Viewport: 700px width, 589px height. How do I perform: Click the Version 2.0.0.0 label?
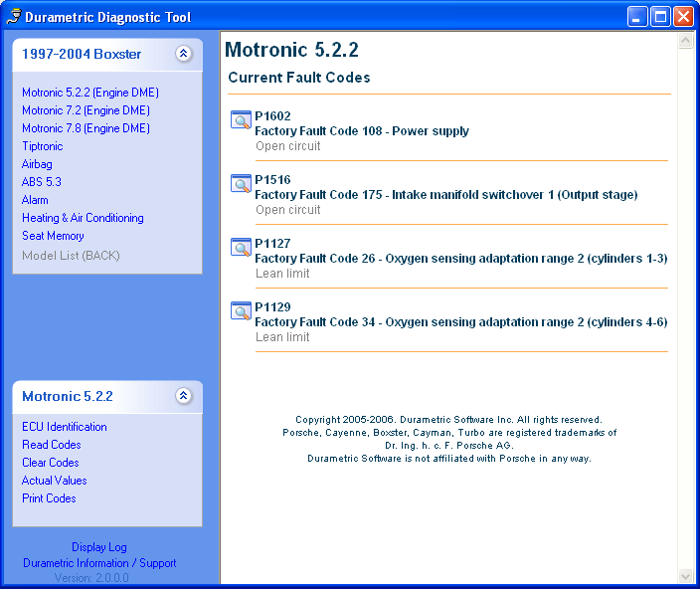[91, 578]
